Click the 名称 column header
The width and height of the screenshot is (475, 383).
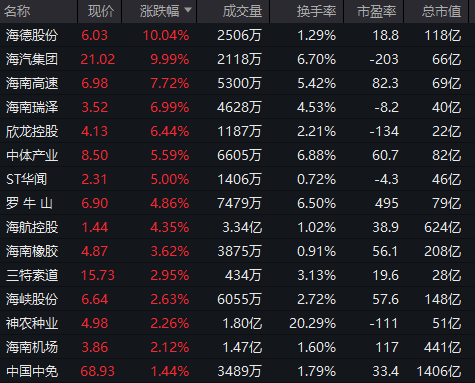click(17, 11)
